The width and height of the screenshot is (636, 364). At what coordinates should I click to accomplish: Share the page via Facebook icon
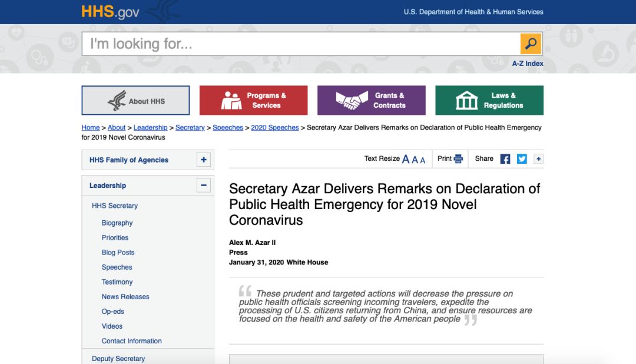click(x=505, y=159)
